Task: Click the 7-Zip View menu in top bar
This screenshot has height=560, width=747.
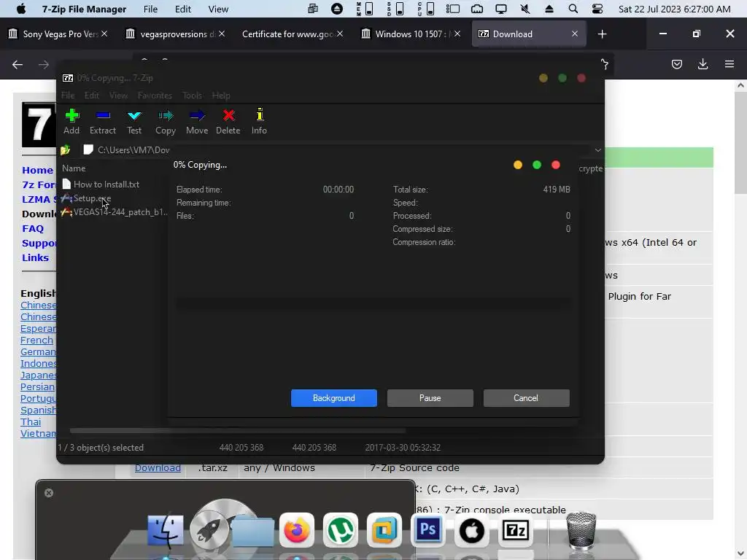Action: [218, 9]
